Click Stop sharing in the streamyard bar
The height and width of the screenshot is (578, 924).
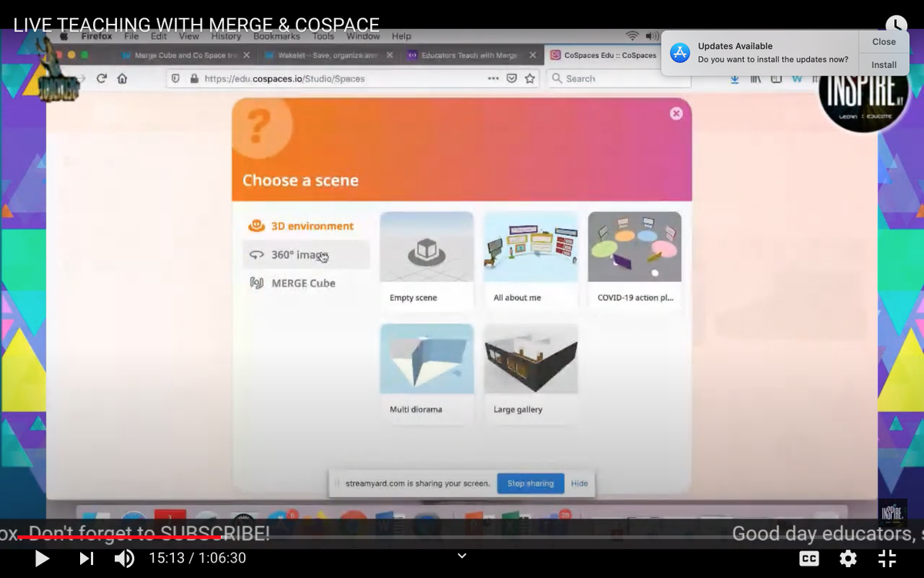pos(531,483)
